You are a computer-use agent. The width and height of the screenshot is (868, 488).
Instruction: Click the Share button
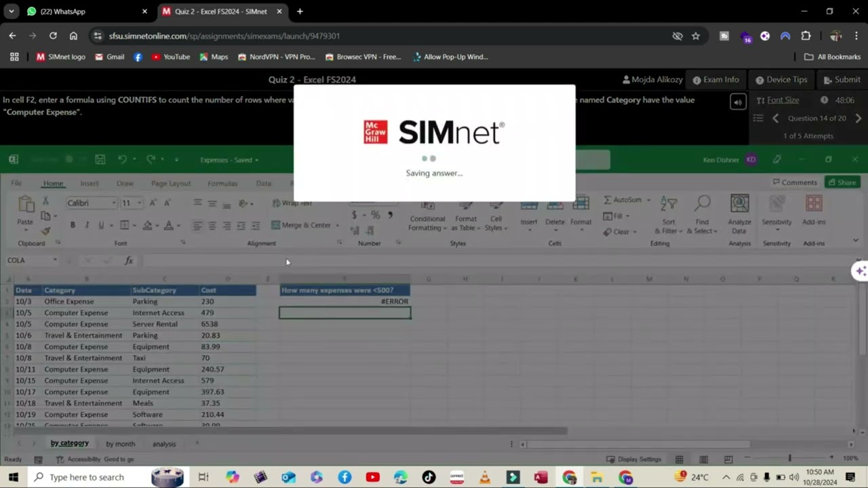(842, 182)
